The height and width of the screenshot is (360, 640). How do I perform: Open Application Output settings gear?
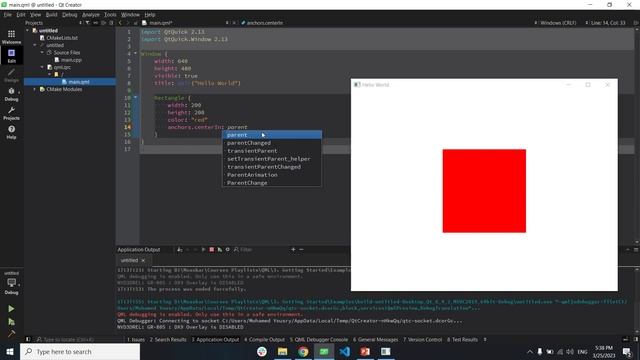(x=228, y=249)
